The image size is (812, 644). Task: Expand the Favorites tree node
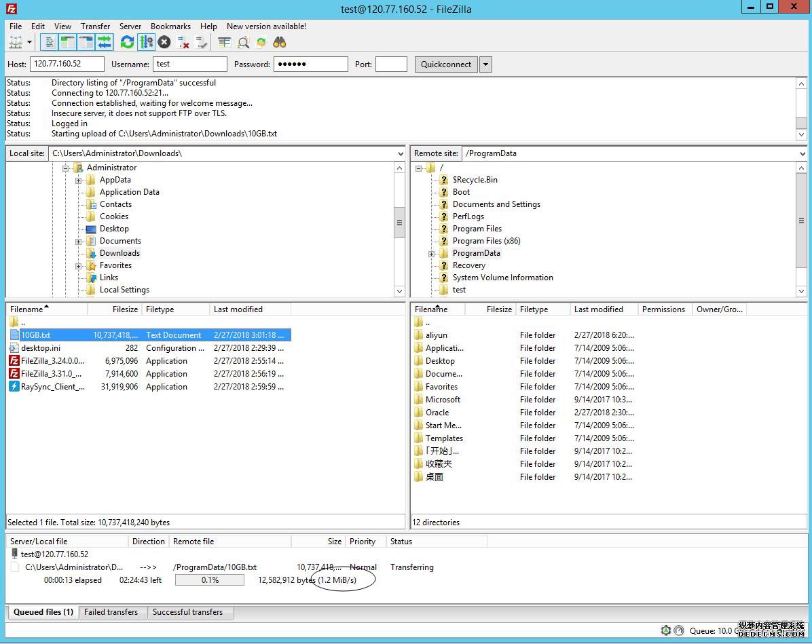point(79,266)
